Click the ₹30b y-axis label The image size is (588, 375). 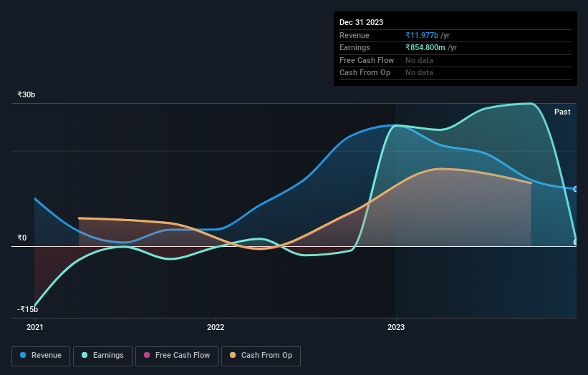[x=26, y=94]
